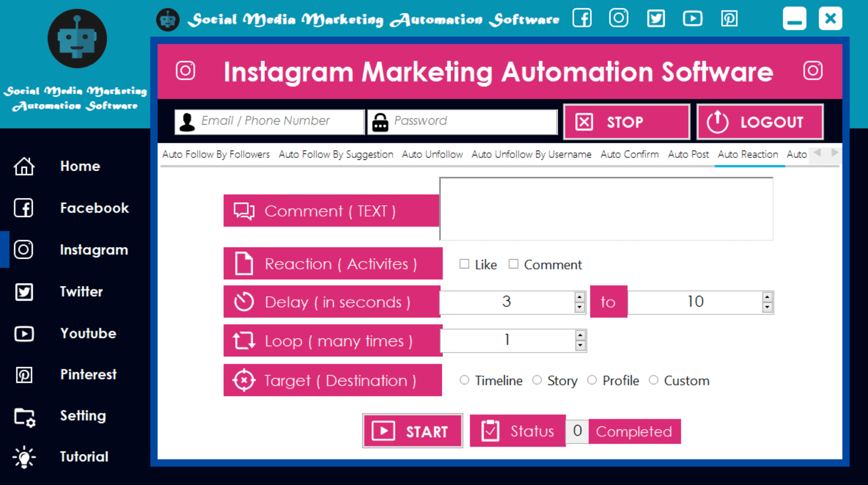
Task: Switch to the Auto Confirm tab
Action: point(629,154)
